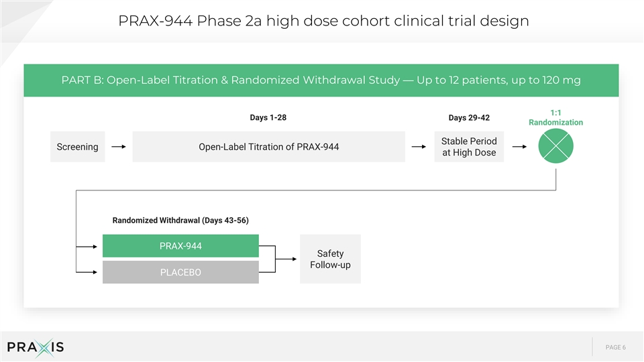Click the Randomized Withdrawal (Days 43-56) label
This screenshot has height=362, width=644.
point(180,221)
